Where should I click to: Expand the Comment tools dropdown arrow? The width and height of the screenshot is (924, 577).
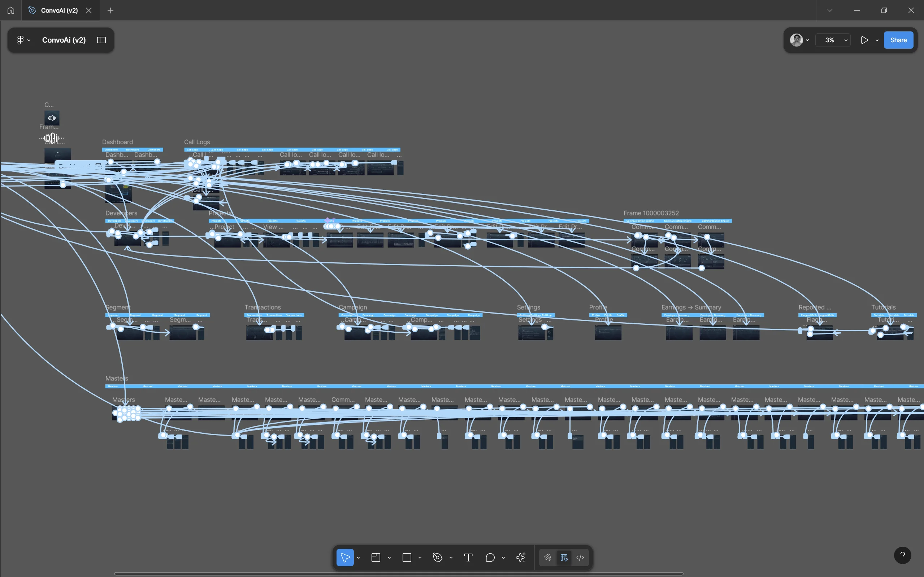pyautogui.click(x=503, y=558)
